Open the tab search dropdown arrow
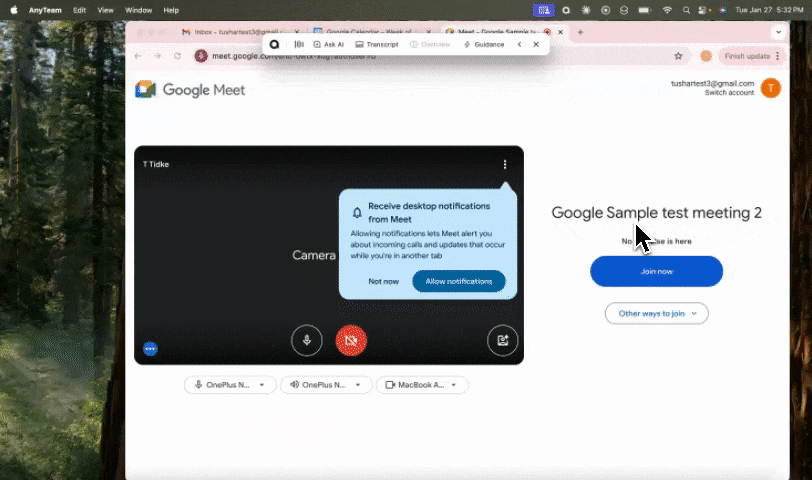Viewport: 812px width, 480px height. (778, 32)
